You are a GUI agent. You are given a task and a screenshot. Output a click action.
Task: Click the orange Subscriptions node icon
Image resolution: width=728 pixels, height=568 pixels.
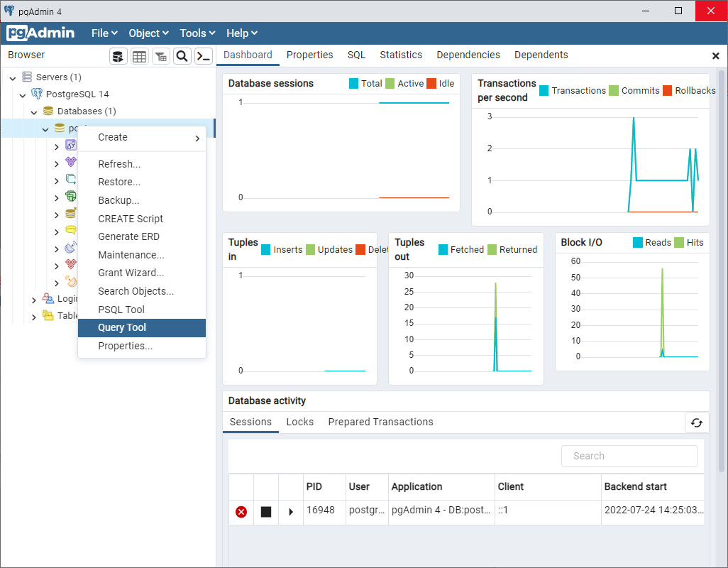coord(70,281)
